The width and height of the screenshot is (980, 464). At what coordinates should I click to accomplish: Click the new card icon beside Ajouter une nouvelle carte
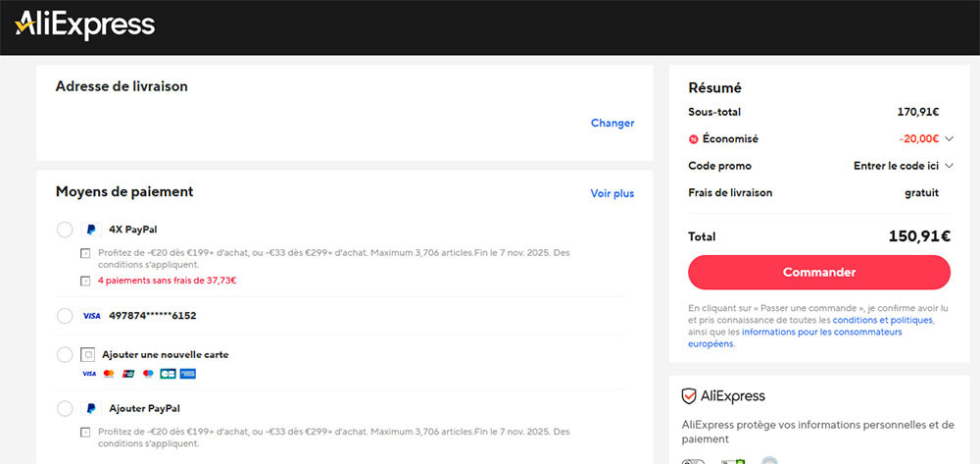[88, 354]
